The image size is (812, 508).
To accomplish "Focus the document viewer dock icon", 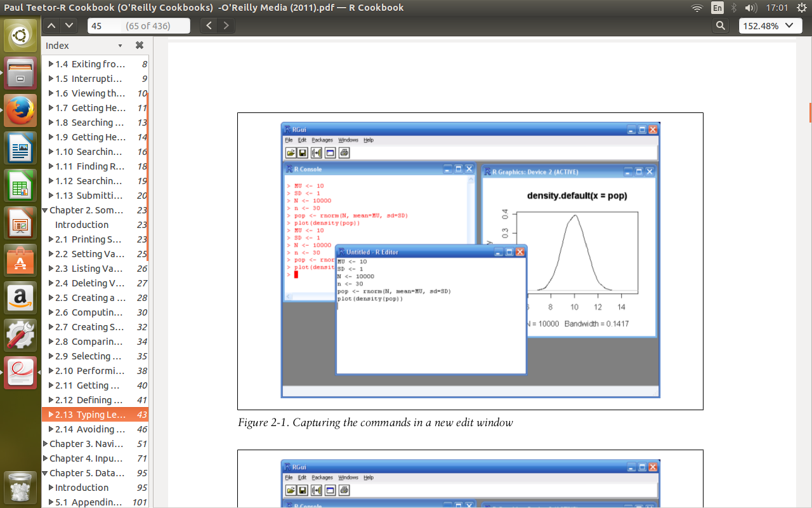I will pos(20,373).
